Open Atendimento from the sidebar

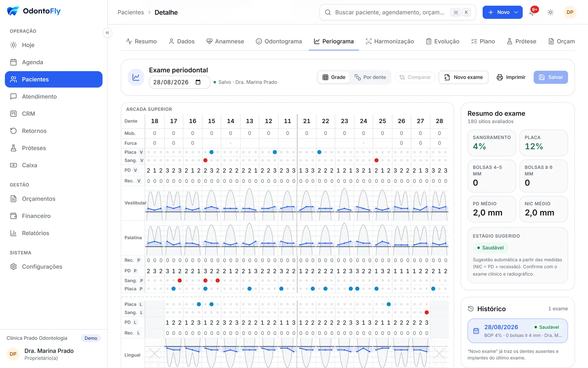tap(54, 97)
